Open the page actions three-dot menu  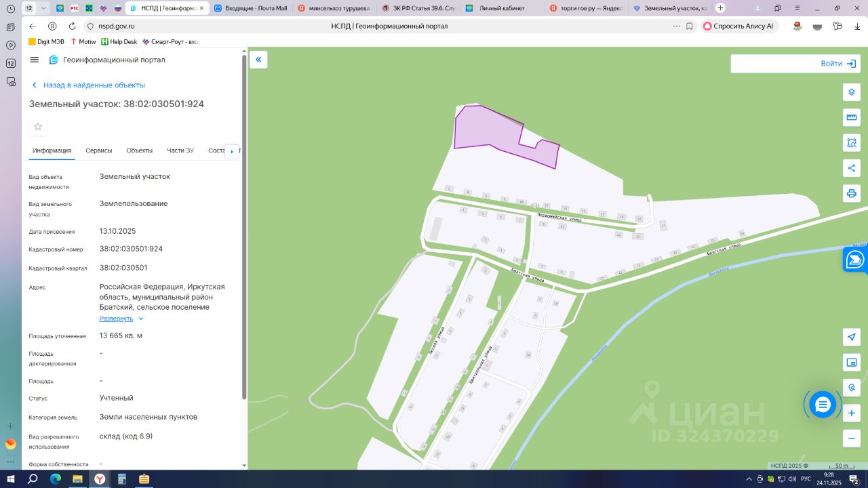676,26
